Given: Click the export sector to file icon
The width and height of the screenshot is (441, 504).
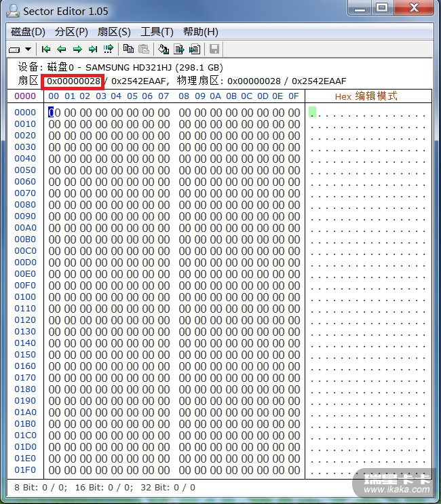Looking at the screenshot, I should 179,49.
